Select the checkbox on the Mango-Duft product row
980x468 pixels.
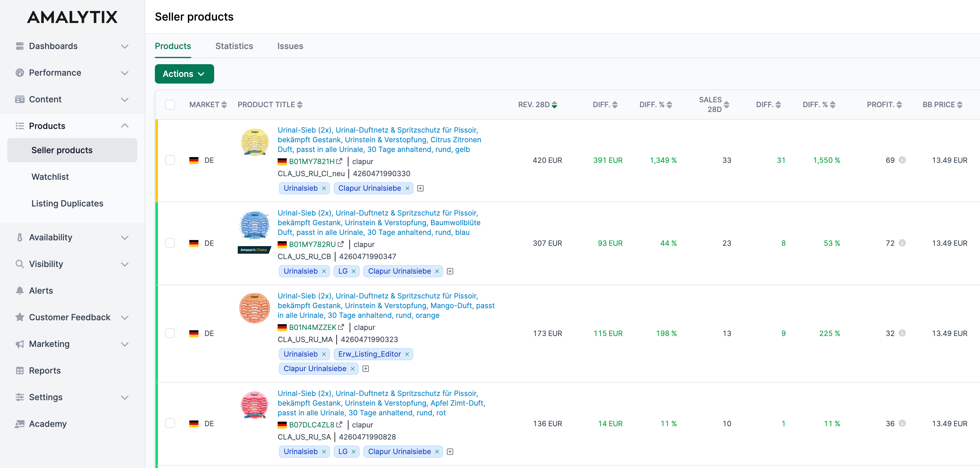170,333
